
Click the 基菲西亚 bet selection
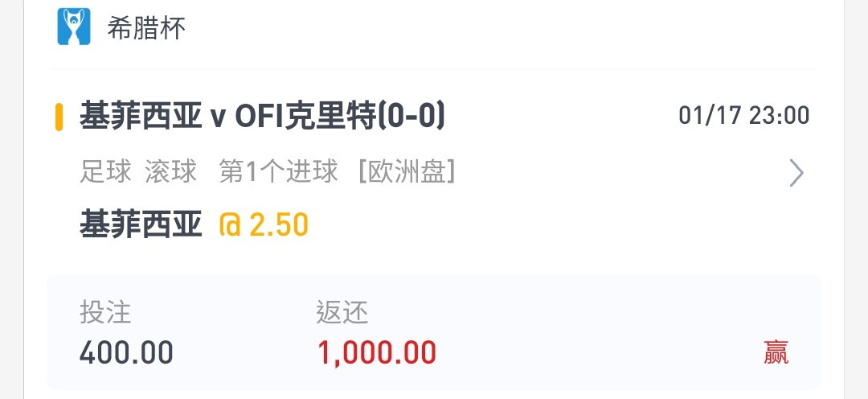point(141,225)
